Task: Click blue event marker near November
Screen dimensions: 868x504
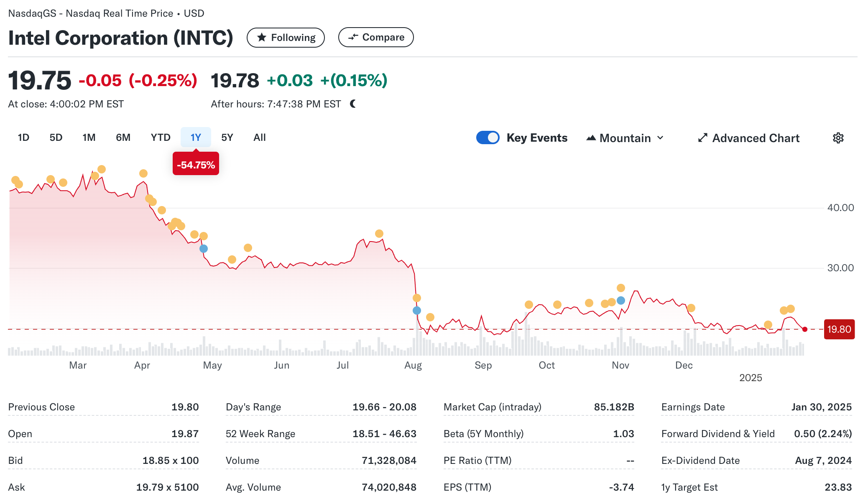Action: (621, 300)
